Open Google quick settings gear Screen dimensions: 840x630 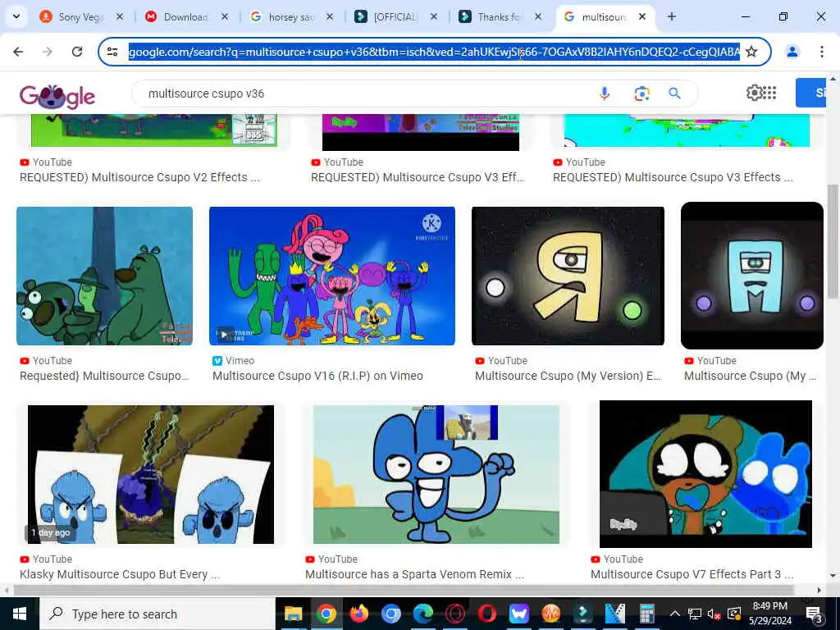click(755, 93)
